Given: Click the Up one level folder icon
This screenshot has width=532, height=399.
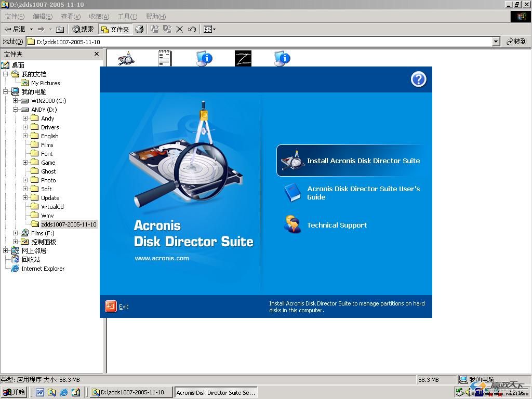Looking at the screenshot, I should [x=60, y=29].
